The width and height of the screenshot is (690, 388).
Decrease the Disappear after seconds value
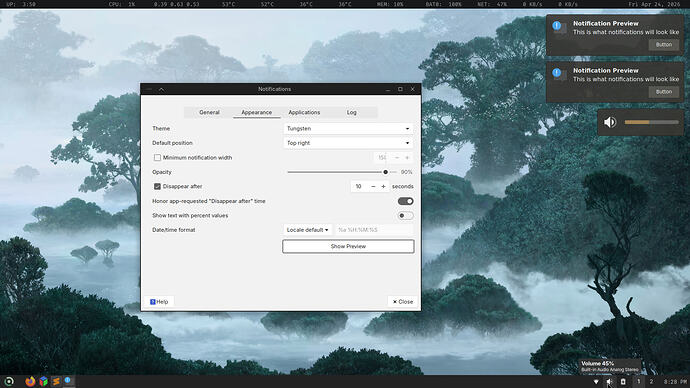(373, 187)
